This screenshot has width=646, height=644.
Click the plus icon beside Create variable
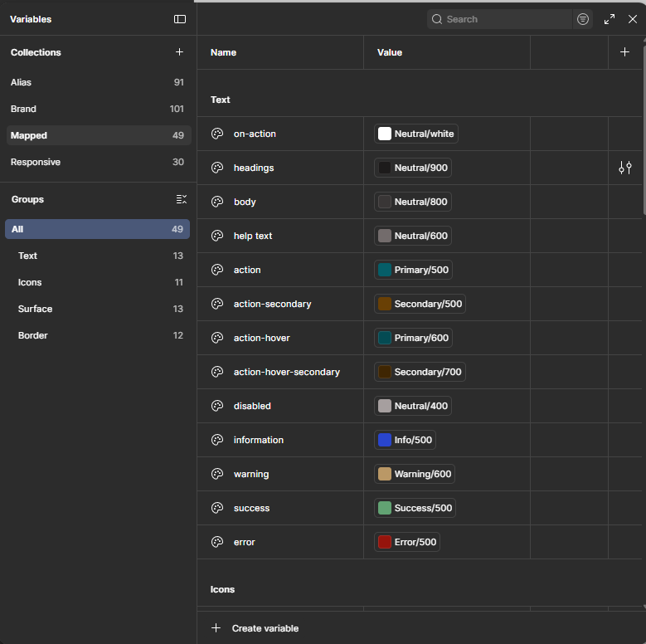click(216, 628)
